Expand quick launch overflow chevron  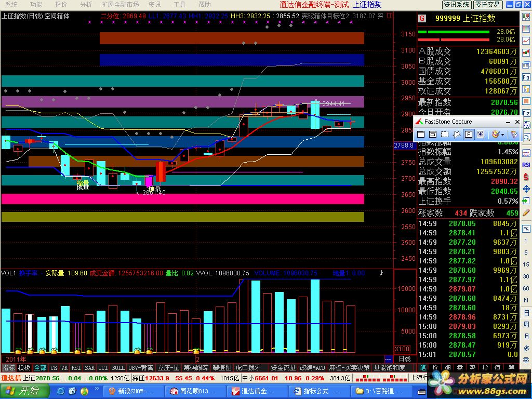pyautogui.click(x=97, y=389)
